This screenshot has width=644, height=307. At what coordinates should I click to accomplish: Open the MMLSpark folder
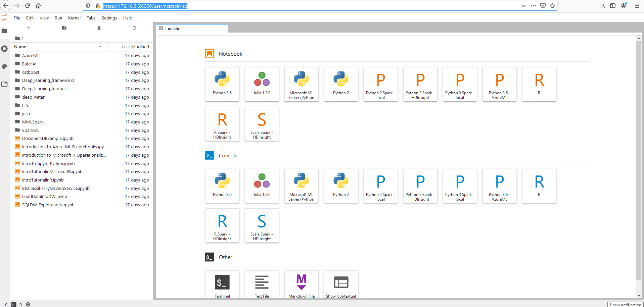coord(82,122)
